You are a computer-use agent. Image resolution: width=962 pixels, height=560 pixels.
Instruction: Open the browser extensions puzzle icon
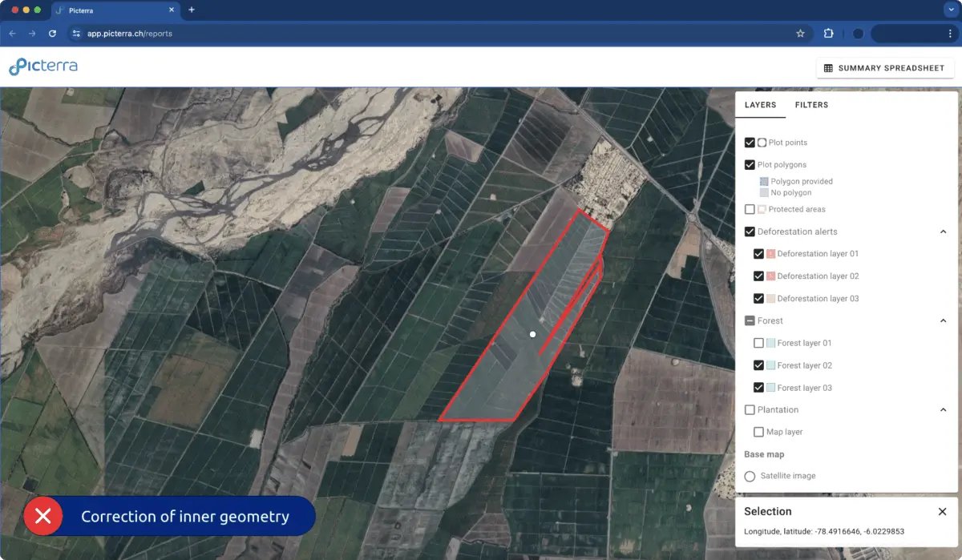click(829, 34)
